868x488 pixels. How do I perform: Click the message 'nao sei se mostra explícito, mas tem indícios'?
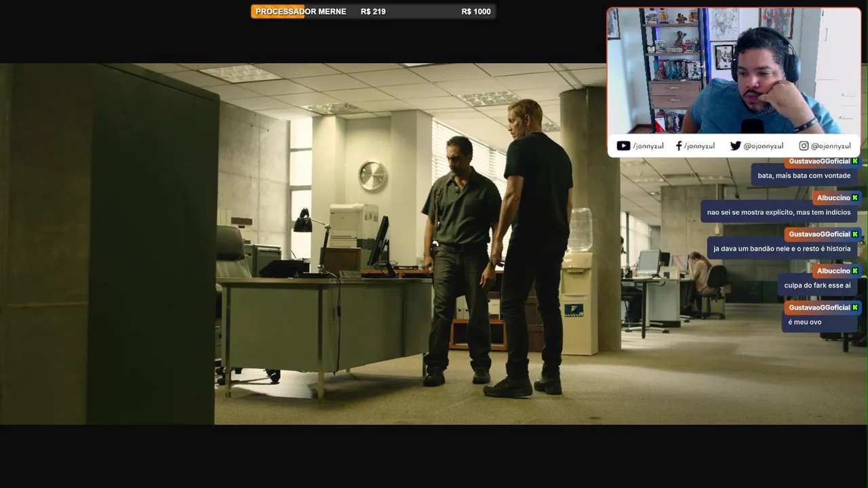(778, 212)
